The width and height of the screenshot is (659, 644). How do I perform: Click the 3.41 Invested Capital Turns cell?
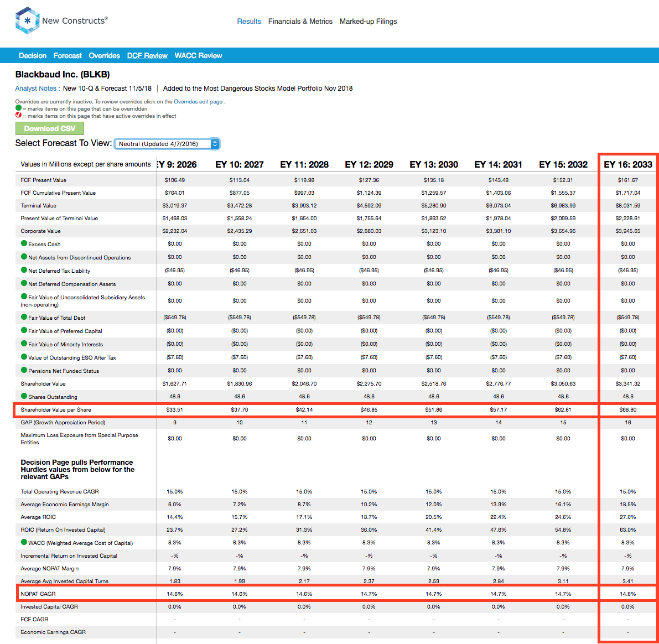tap(628, 581)
